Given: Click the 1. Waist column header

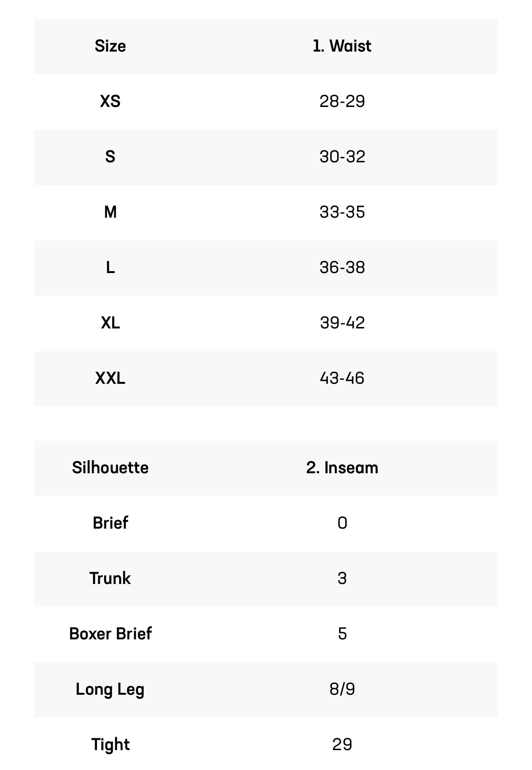Looking at the screenshot, I should tap(342, 46).
